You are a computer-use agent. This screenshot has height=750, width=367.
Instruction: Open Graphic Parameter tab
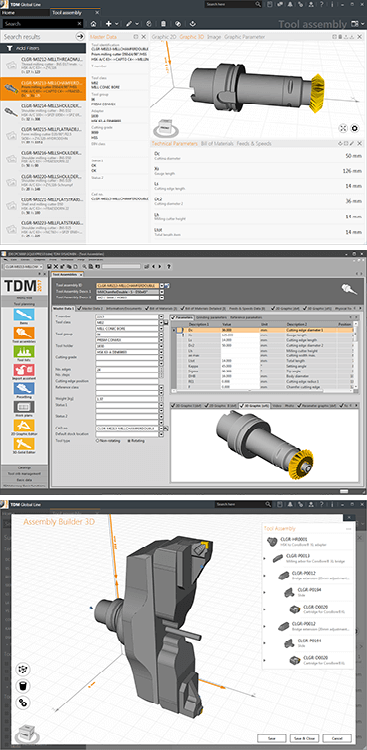[x=245, y=36]
